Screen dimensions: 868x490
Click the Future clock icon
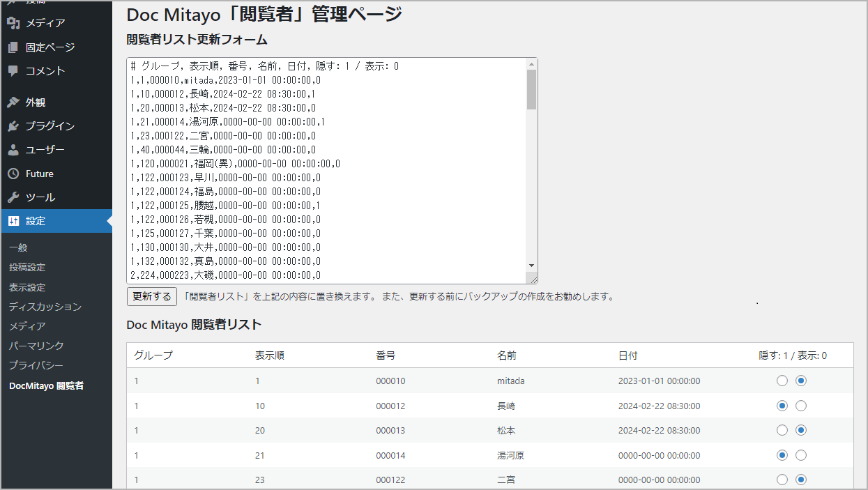point(13,174)
